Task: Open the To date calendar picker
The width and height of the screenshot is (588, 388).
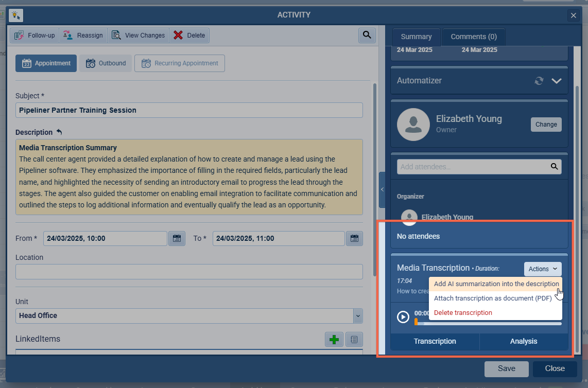Action: (354, 238)
